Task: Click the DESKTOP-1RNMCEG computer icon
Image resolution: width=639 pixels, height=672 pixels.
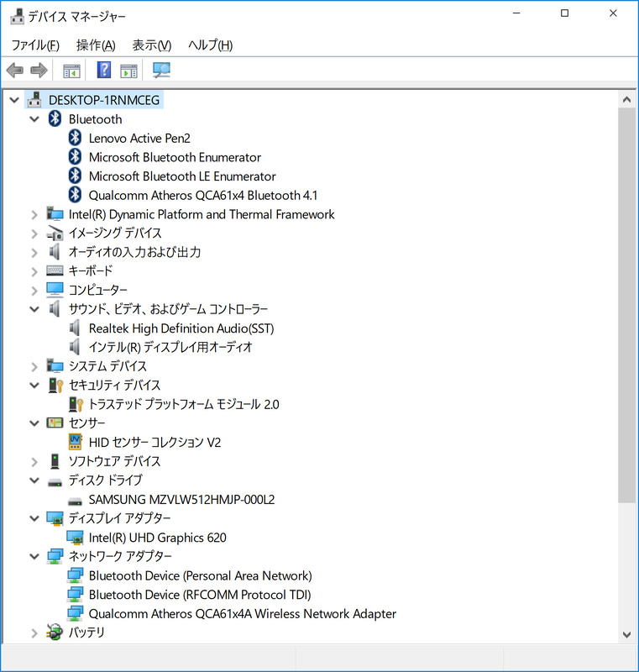Action: point(34,99)
